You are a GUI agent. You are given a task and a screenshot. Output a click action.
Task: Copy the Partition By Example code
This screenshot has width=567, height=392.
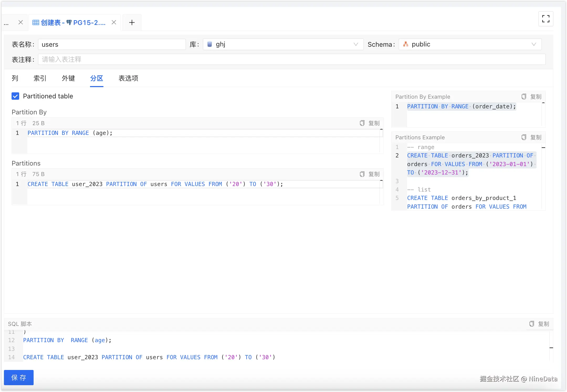(x=531, y=97)
